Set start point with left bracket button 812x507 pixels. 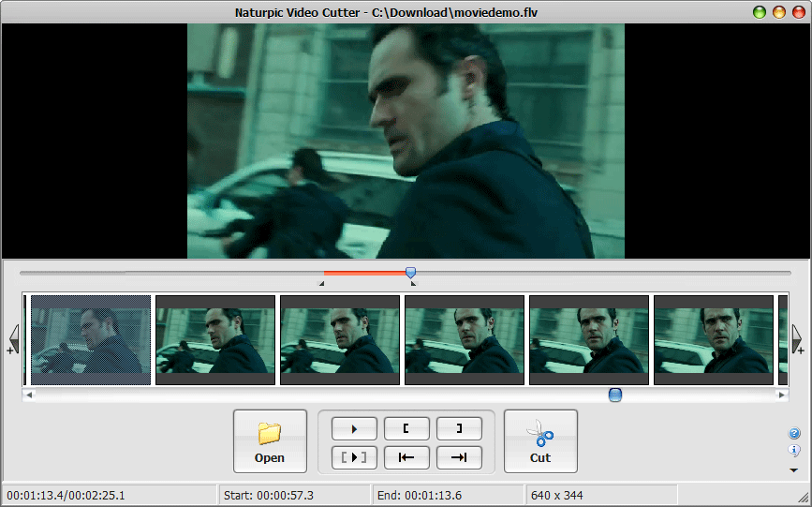pos(406,428)
